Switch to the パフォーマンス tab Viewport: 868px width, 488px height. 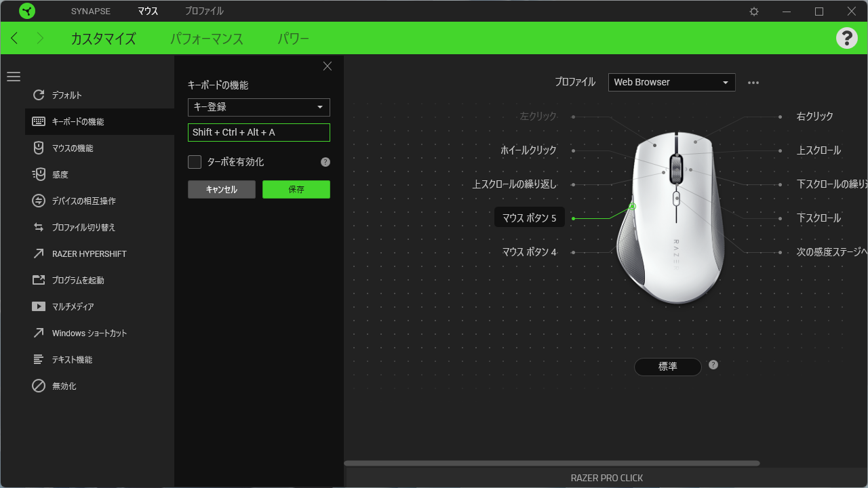tap(207, 39)
